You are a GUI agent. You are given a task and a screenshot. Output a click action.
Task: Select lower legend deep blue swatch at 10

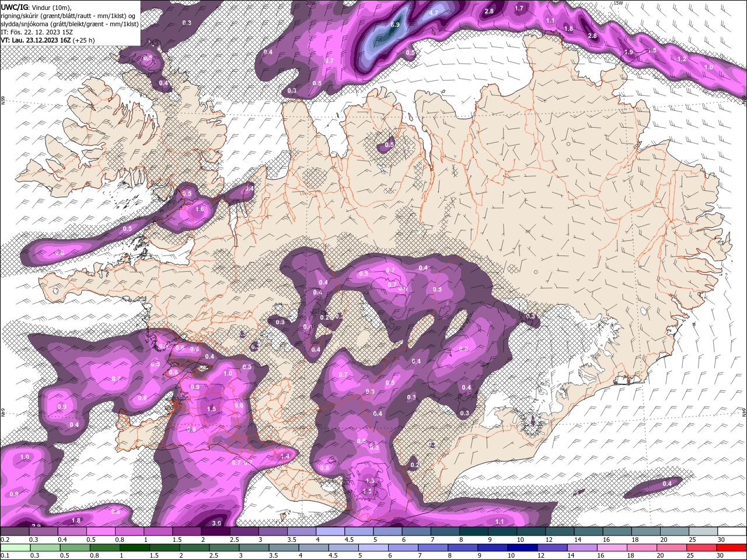[523, 548]
